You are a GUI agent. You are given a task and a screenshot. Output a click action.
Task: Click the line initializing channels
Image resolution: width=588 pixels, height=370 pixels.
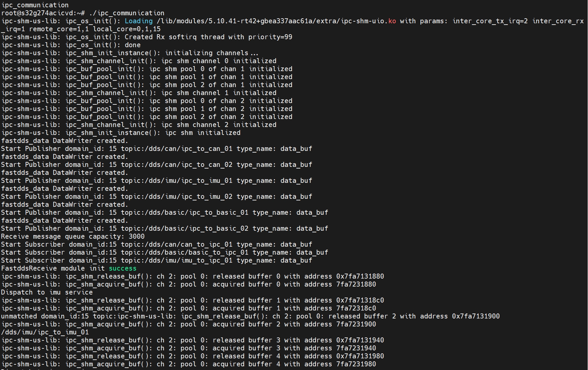click(212, 53)
